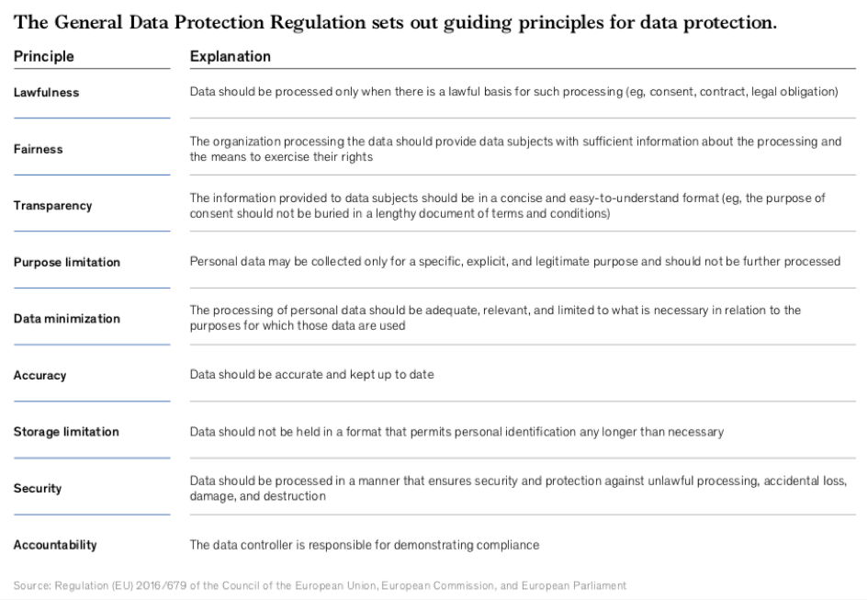Click the explanation 'Data should be accurate and kept up to date'
This screenshot has height=600, width=868.
tap(311, 376)
